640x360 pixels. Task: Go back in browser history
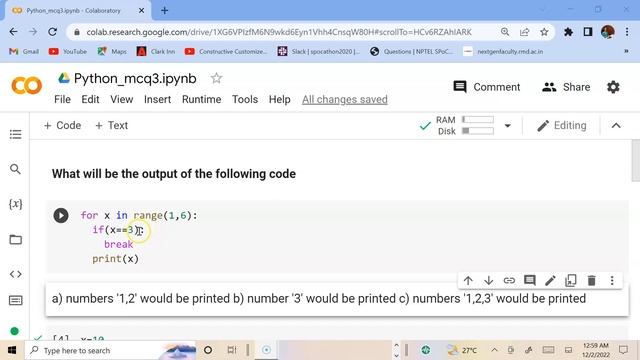pyautogui.click(x=13, y=32)
